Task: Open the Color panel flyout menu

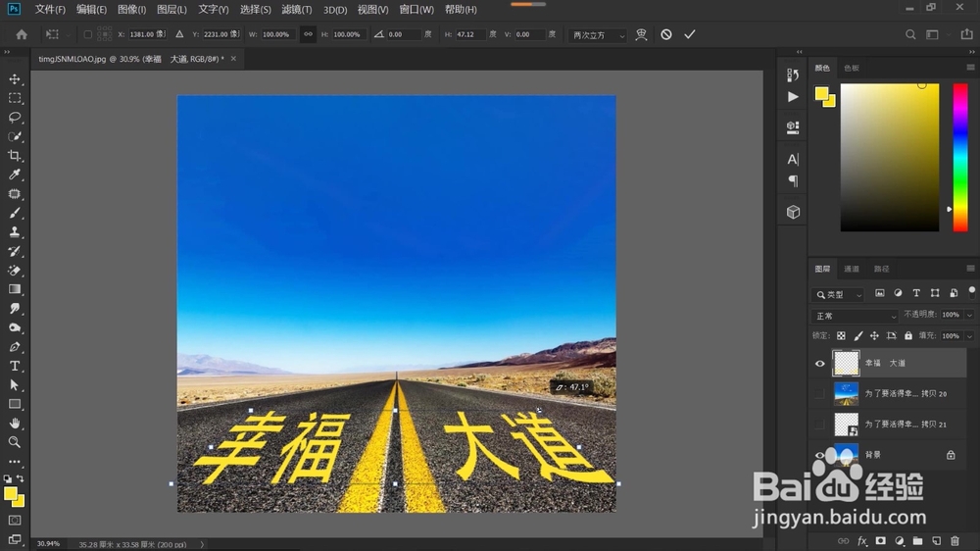Action: click(x=970, y=68)
